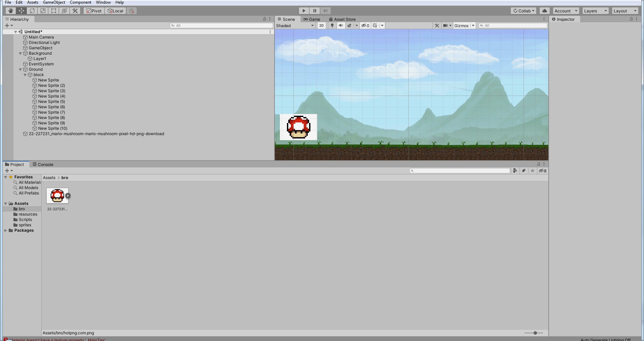Select the Scale tool

tap(43, 11)
